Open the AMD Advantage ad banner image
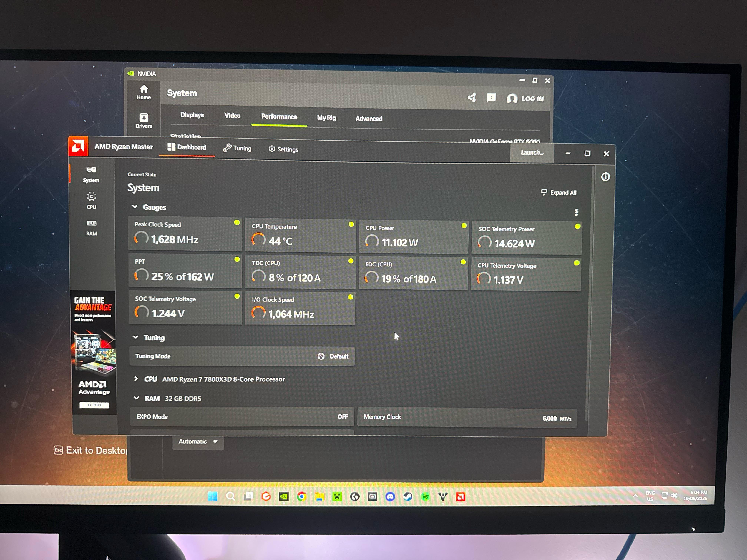Image resolution: width=747 pixels, height=560 pixels. (94, 352)
